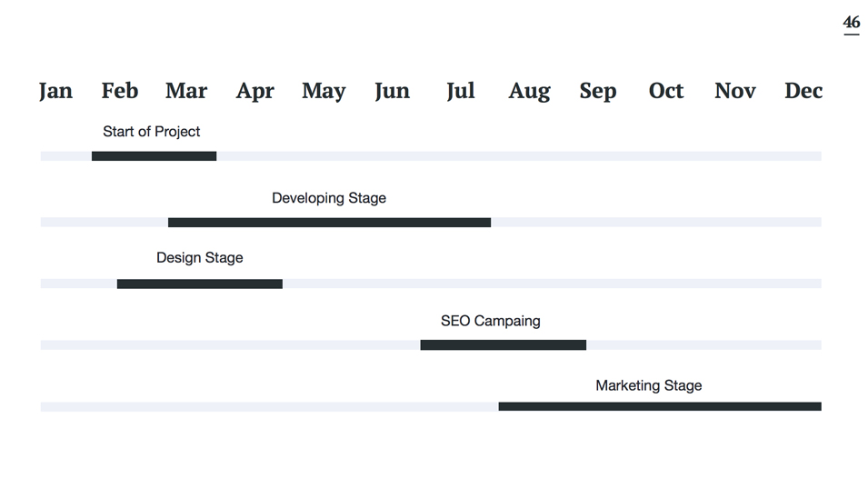Click the Aug month heading
This screenshot has height=488, width=868.
(x=530, y=91)
